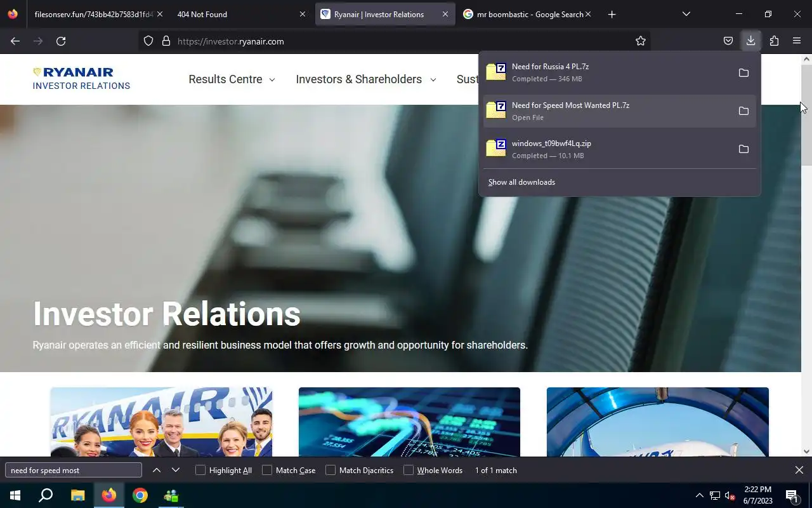
Task: Bookmark this page with the star icon
Action: coord(641,41)
